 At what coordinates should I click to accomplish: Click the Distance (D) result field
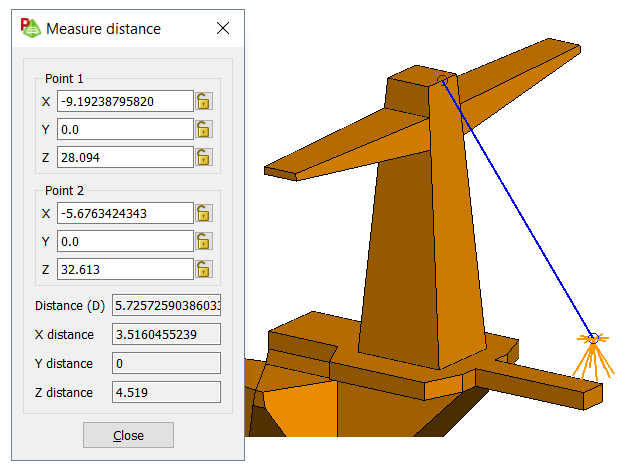(166, 306)
